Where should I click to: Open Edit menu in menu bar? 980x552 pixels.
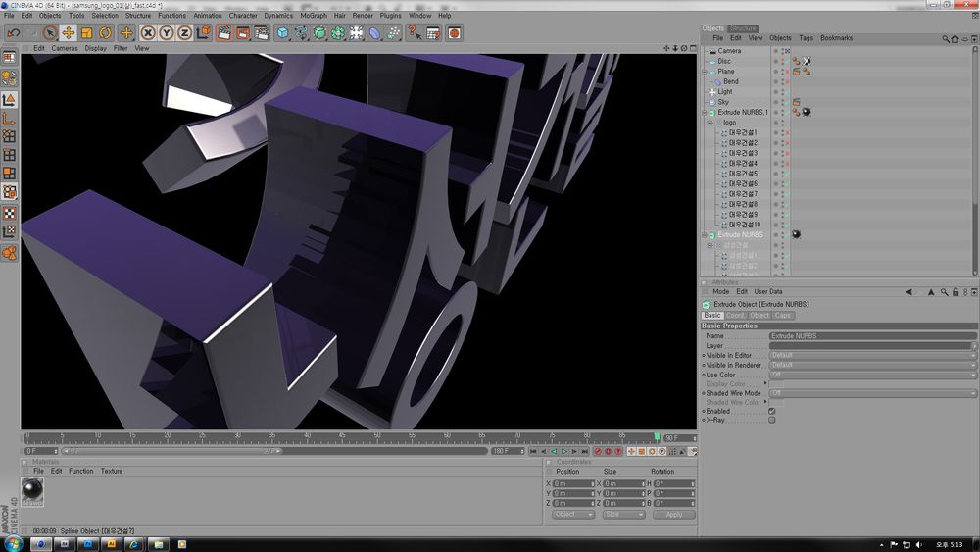tap(26, 16)
